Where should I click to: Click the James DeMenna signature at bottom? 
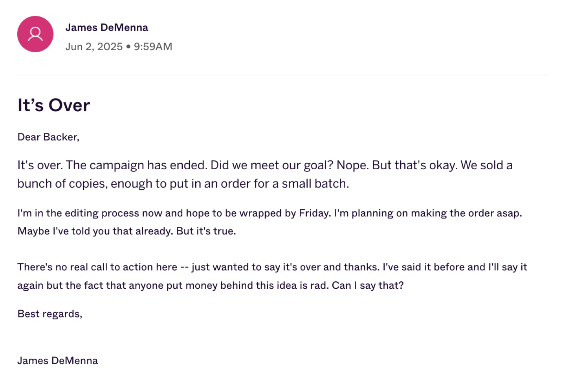click(58, 361)
